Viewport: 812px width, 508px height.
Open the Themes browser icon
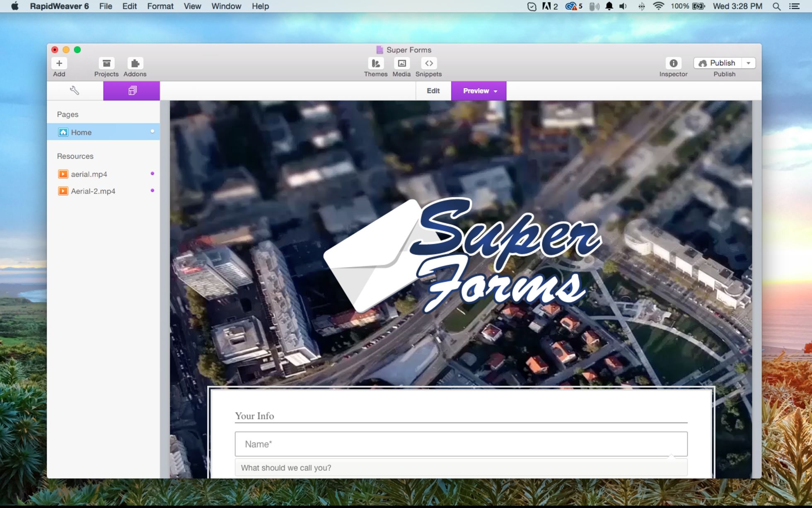click(376, 63)
